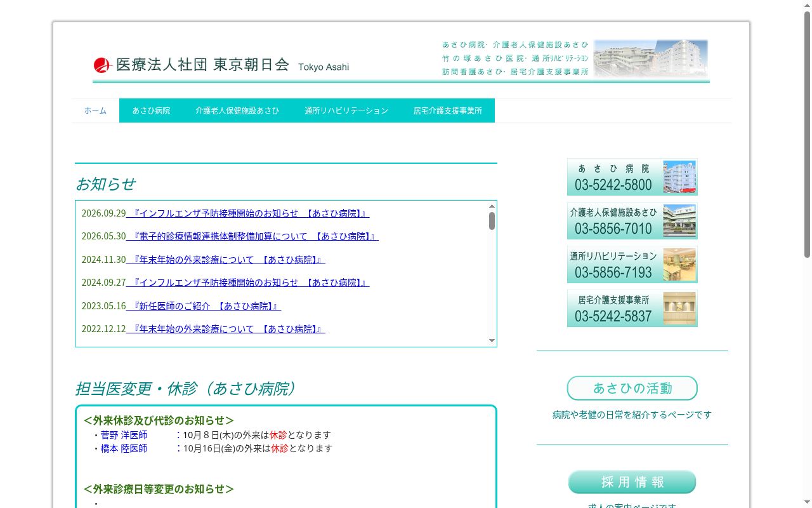Viewport: 812px width, 508px height.
Task: Click the news list scroll-down arrow
Action: click(492, 341)
